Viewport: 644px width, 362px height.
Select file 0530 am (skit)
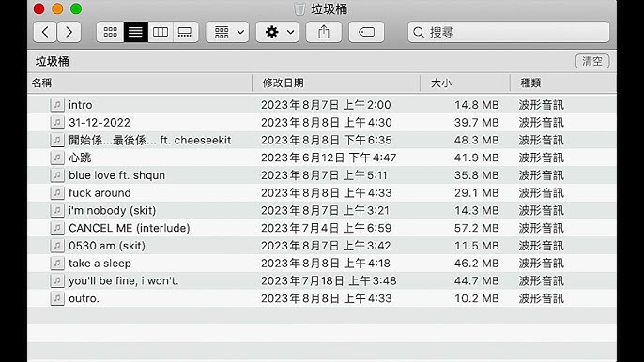click(107, 246)
